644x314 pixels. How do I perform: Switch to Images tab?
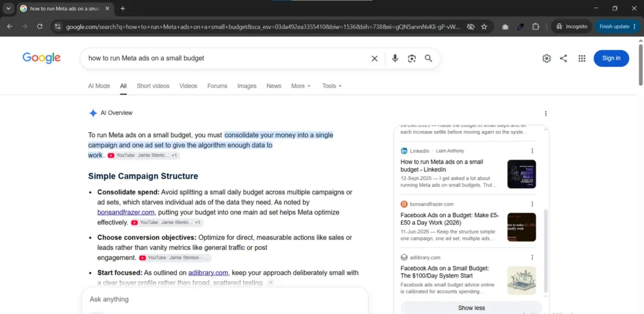click(x=247, y=86)
